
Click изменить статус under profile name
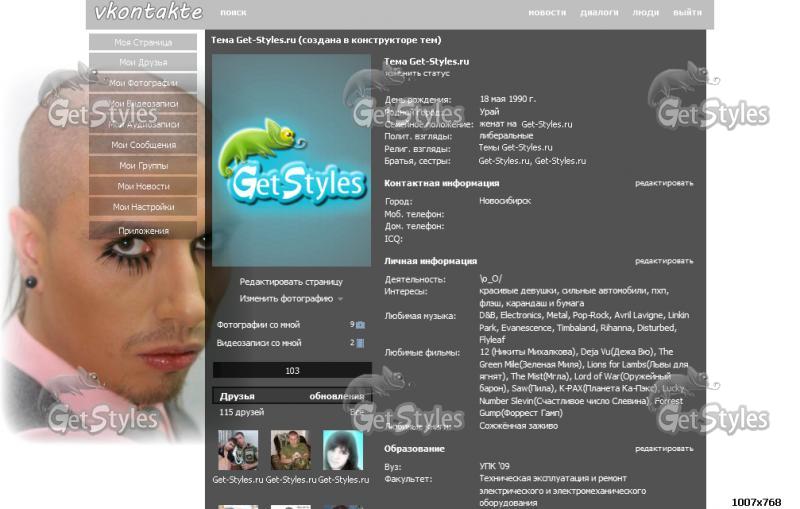(417, 73)
